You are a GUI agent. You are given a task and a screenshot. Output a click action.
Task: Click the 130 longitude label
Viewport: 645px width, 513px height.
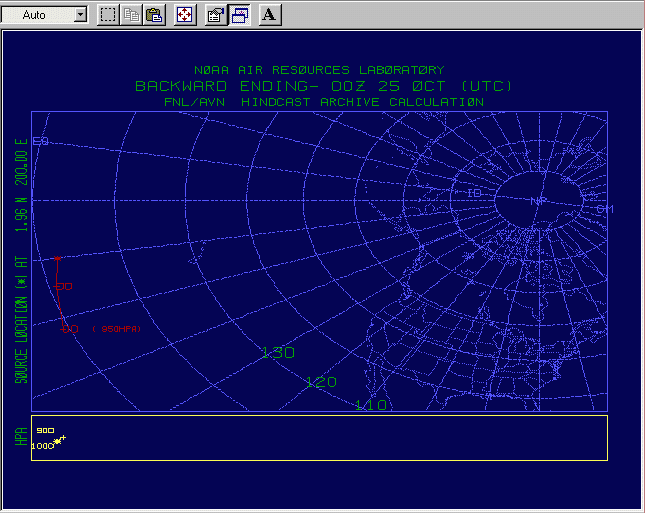point(277,353)
